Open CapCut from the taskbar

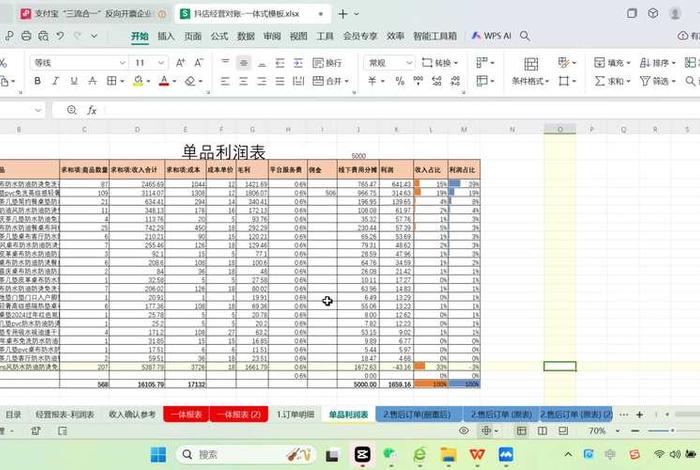pyautogui.click(x=362, y=454)
